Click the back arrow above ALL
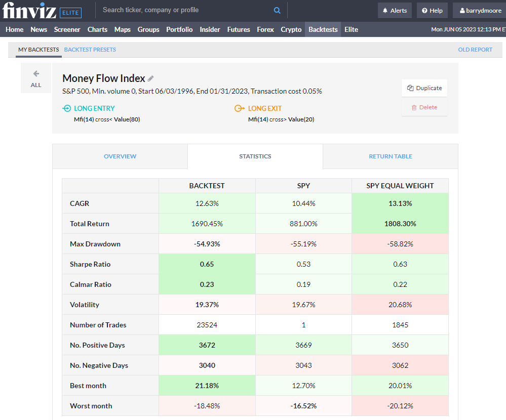This screenshot has width=506, height=420. pyautogui.click(x=35, y=73)
